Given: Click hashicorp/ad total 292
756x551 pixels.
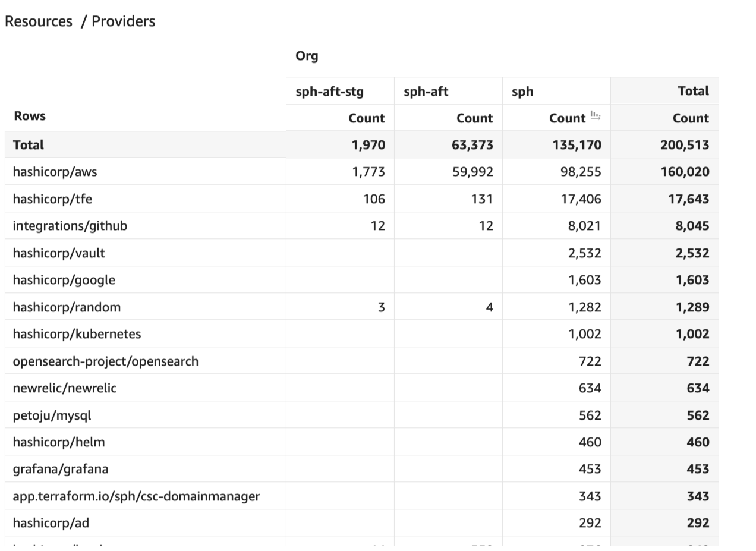Looking at the screenshot, I should pos(698,523).
